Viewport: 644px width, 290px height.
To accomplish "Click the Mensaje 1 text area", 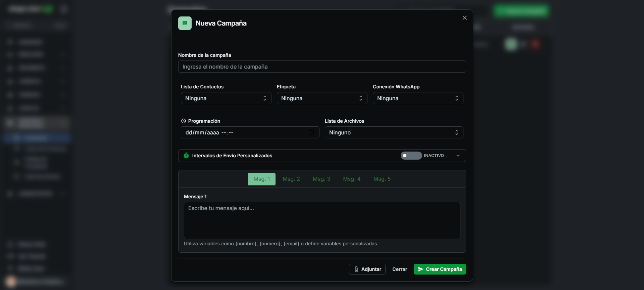I will (322, 220).
